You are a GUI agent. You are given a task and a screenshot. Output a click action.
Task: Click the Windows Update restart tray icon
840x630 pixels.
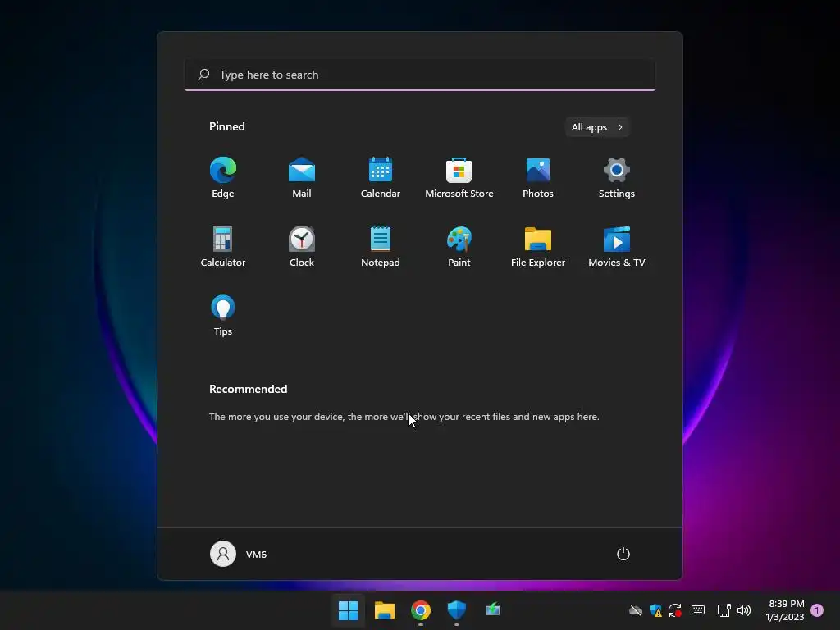(675, 610)
